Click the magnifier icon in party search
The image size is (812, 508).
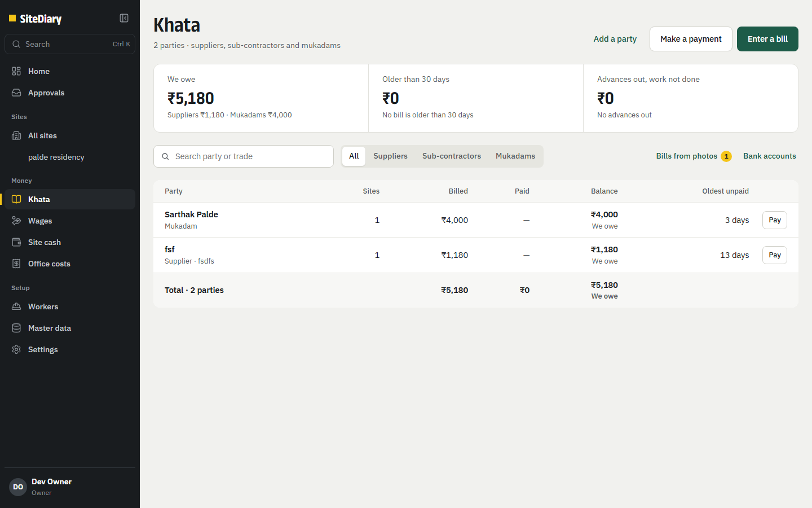165,156
